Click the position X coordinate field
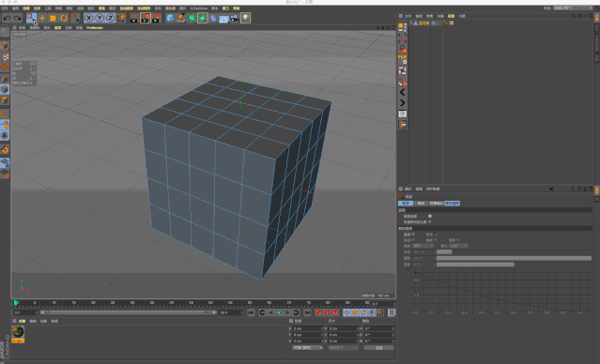The height and width of the screenshot is (364, 600). tap(308, 329)
